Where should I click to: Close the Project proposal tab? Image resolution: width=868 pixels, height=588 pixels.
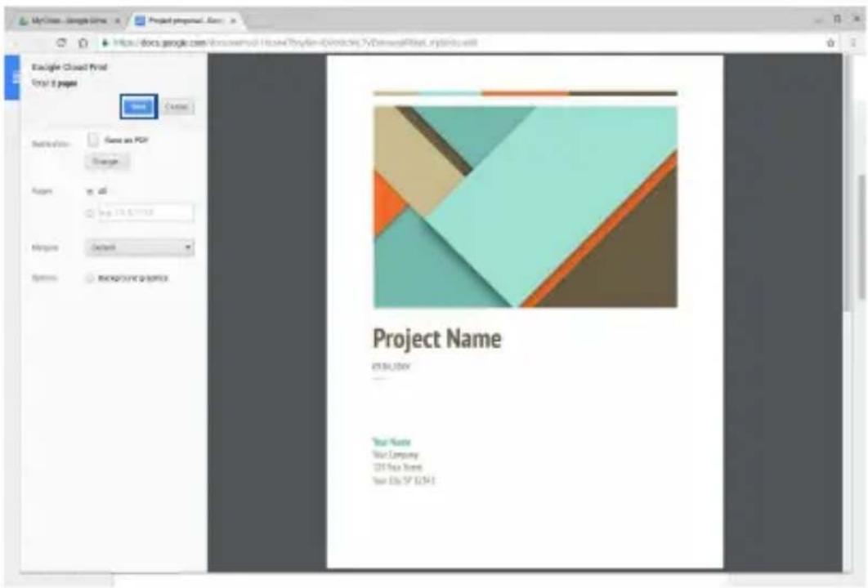tap(234, 21)
